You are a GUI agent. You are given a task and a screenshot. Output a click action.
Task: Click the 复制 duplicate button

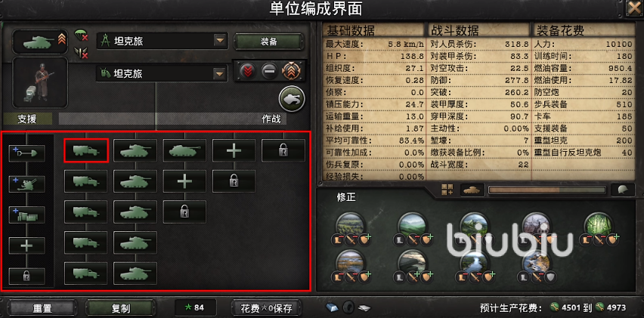tap(121, 308)
